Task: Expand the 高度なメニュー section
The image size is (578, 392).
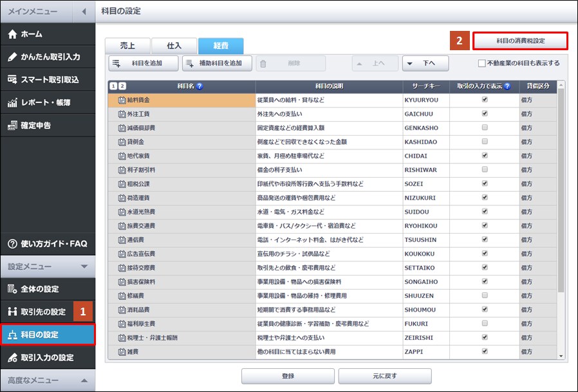Action: (84, 380)
